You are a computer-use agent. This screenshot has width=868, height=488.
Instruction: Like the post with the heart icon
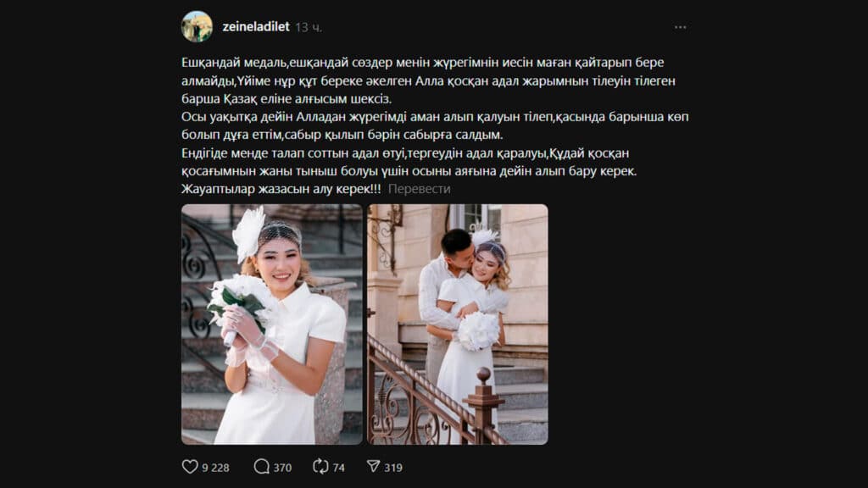pos(190,467)
